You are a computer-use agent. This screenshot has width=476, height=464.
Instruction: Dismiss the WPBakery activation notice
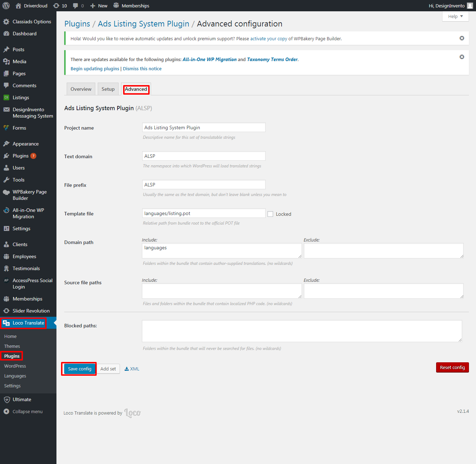click(x=462, y=38)
